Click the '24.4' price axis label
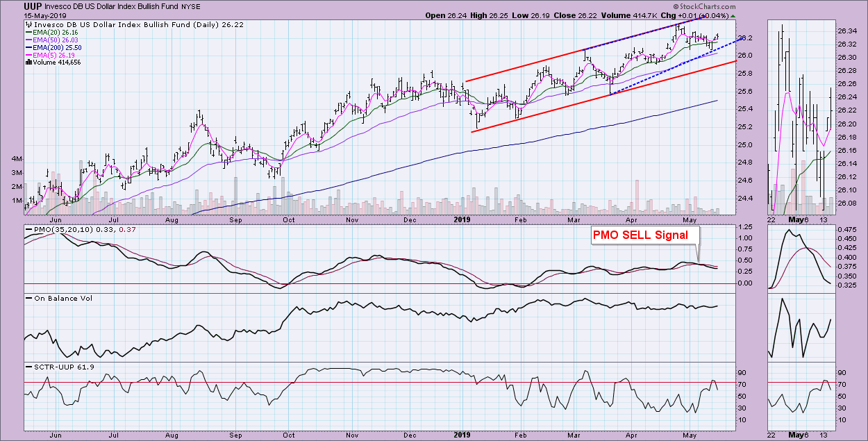 tap(744, 198)
